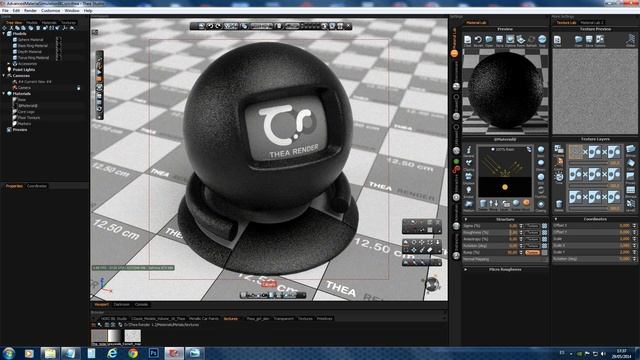Collapse the Structure section
This screenshot has width=640, height=360.
coord(466,220)
